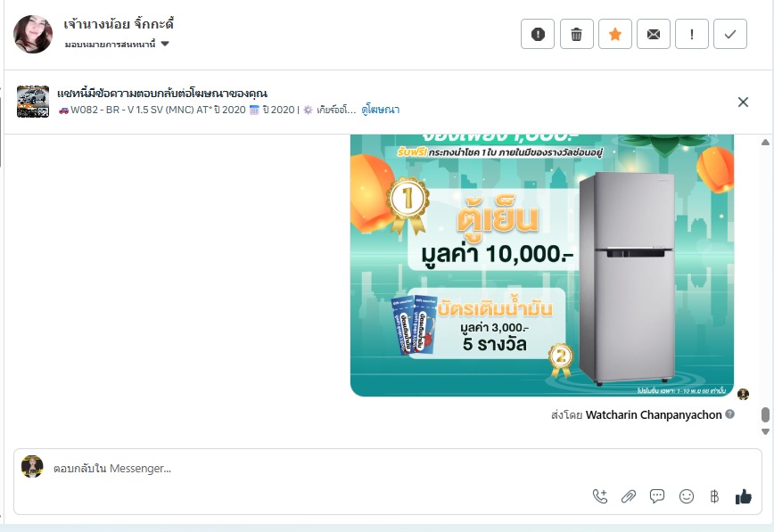This screenshot has height=532, width=774.
Task: Open saved replies speech bubble icon
Action: click(657, 496)
